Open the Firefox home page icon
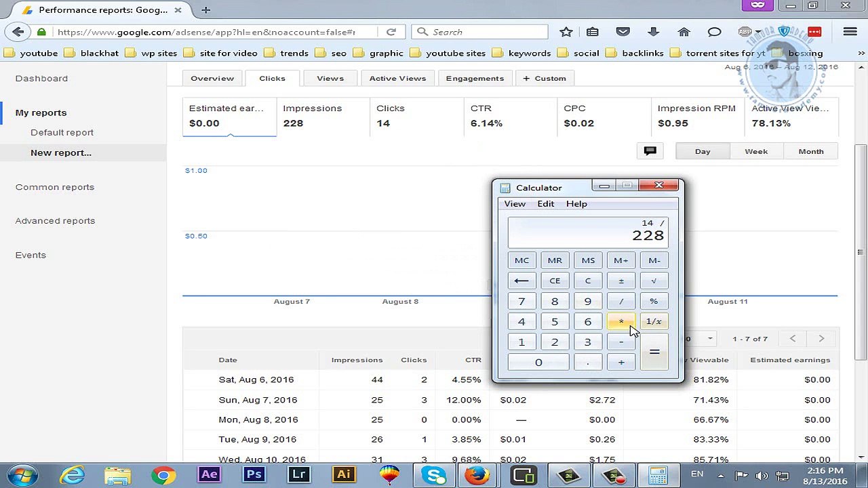 [x=684, y=32]
